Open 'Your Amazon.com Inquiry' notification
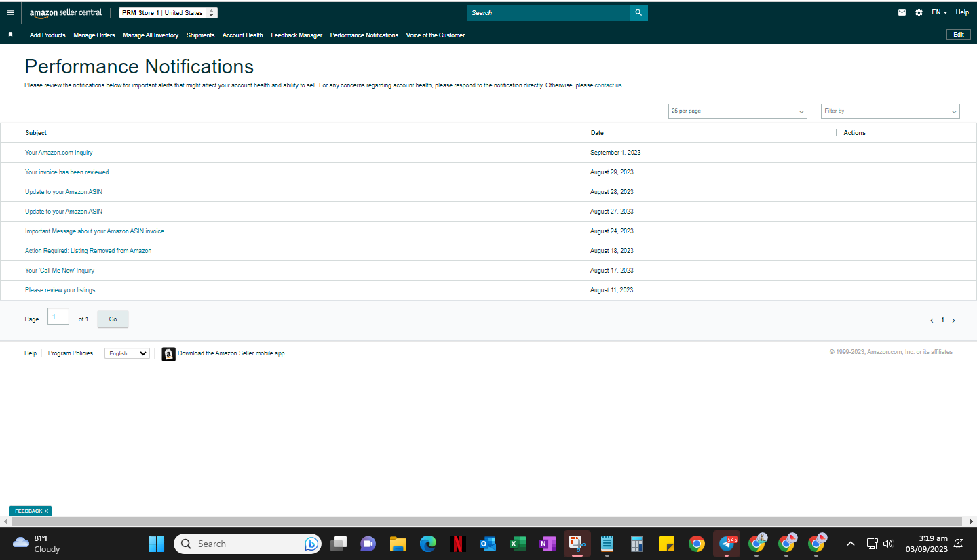This screenshot has width=977, height=560. 59,153
